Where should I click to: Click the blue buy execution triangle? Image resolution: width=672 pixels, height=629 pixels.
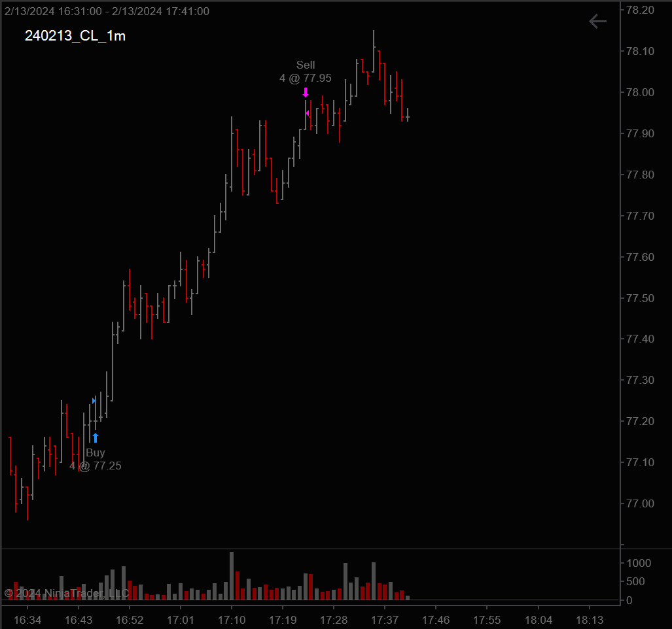tap(94, 401)
